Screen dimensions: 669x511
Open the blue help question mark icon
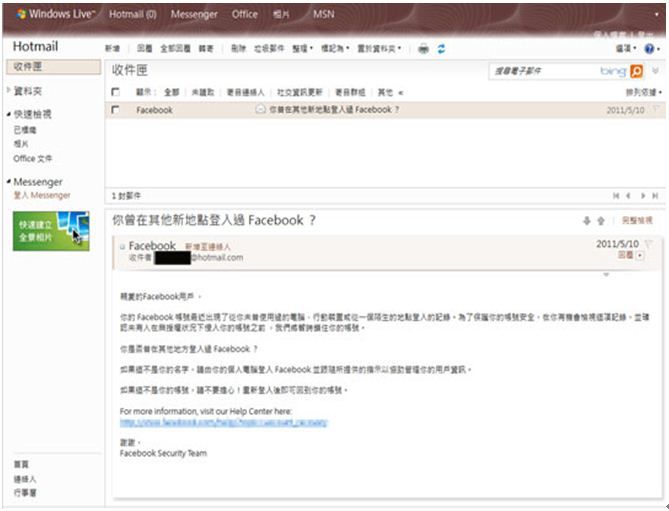(x=649, y=49)
